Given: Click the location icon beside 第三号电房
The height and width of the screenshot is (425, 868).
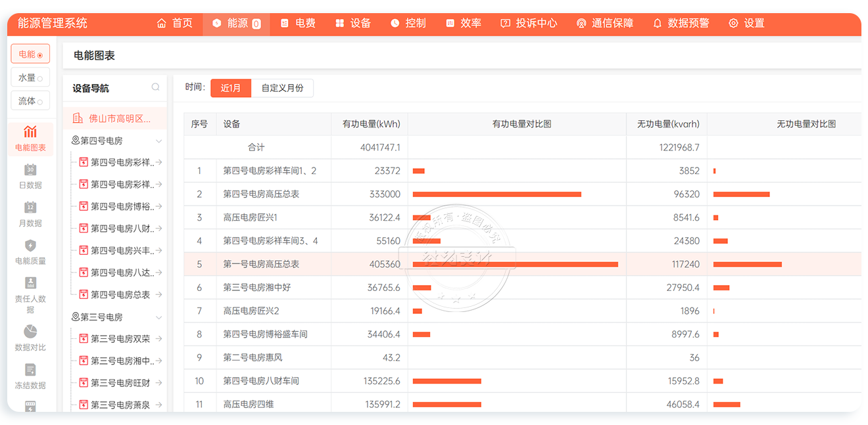Looking at the screenshot, I should pyautogui.click(x=75, y=317).
